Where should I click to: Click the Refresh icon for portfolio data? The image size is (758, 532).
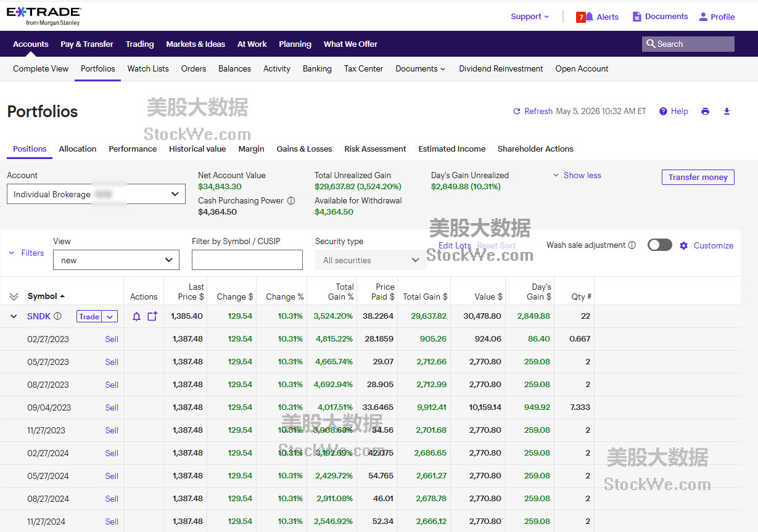[x=517, y=112]
